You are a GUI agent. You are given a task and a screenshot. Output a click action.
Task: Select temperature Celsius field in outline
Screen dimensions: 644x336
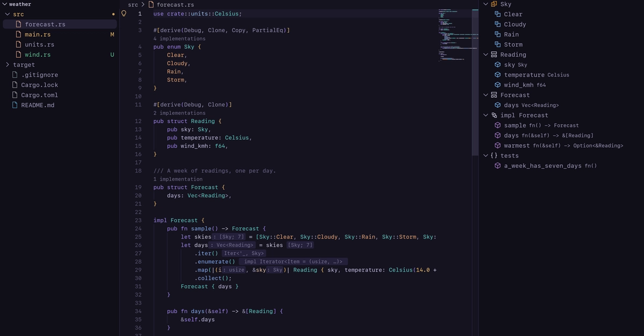pyautogui.click(x=537, y=75)
